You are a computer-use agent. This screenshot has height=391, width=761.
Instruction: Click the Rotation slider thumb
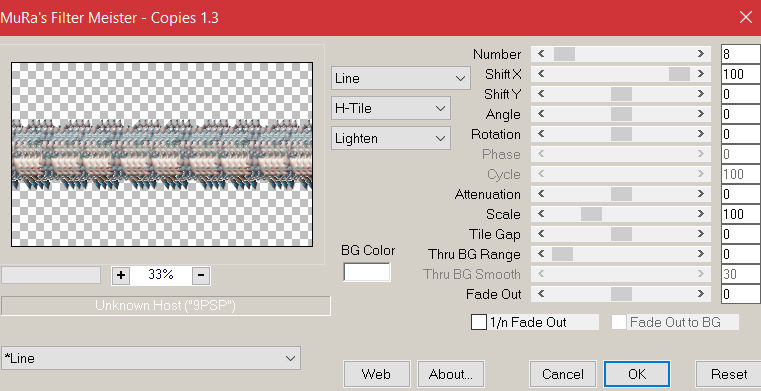621,134
